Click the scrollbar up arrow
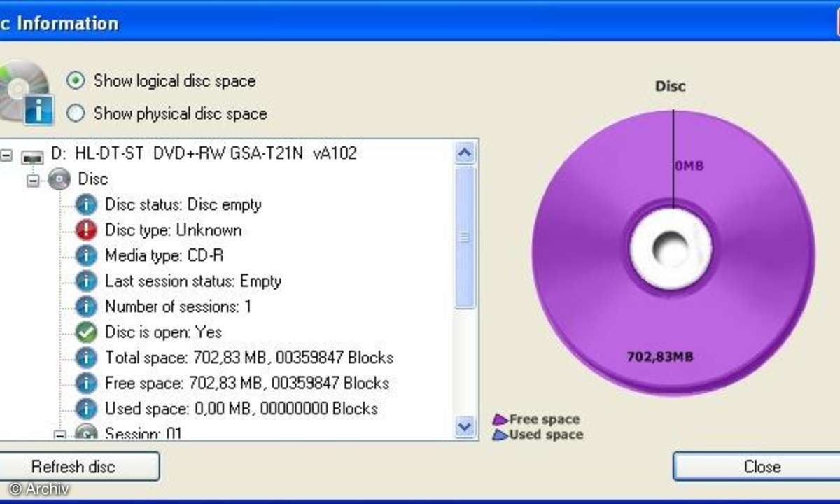Viewport: 840px width, 504px height. point(465,153)
